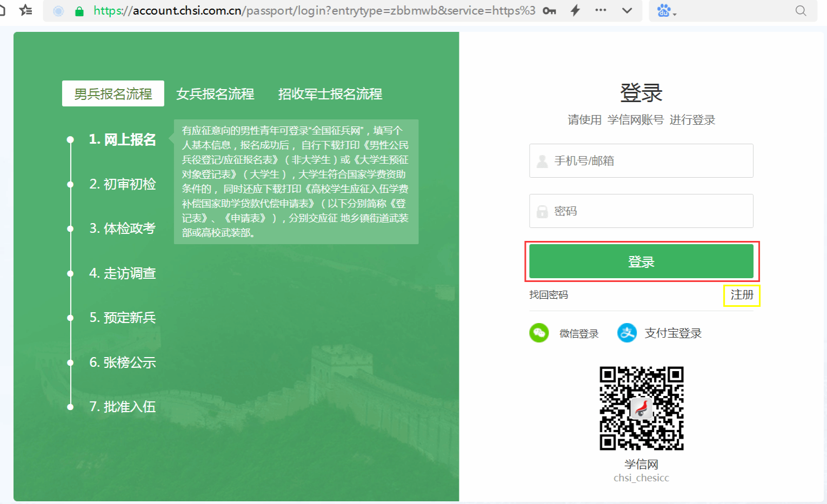Open the three-dots more options menu
This screenshot has width=827, height=504.
tap(601, 10)
